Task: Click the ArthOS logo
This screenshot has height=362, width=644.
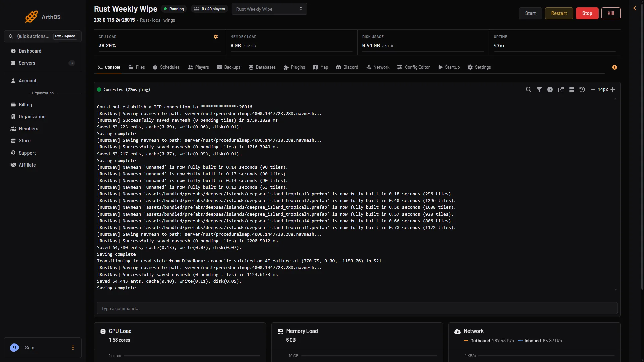Action: 43,17
